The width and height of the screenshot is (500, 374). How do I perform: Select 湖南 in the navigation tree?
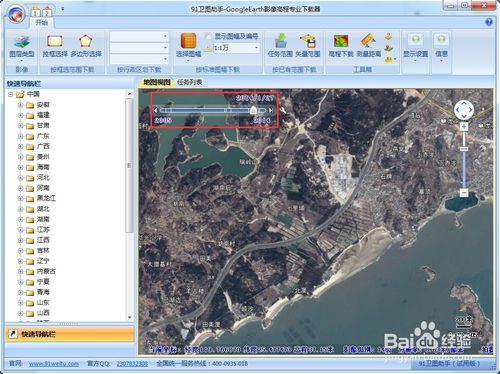click(x=43, y=219)
